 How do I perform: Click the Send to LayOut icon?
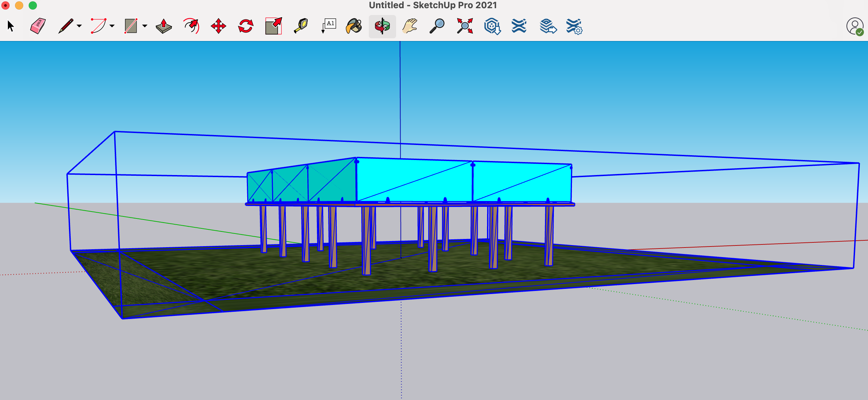(548, 26)
